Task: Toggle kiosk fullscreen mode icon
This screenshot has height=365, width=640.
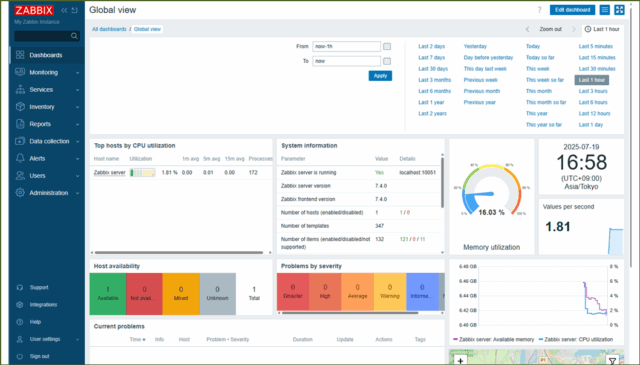Action: tap(619, 10)
